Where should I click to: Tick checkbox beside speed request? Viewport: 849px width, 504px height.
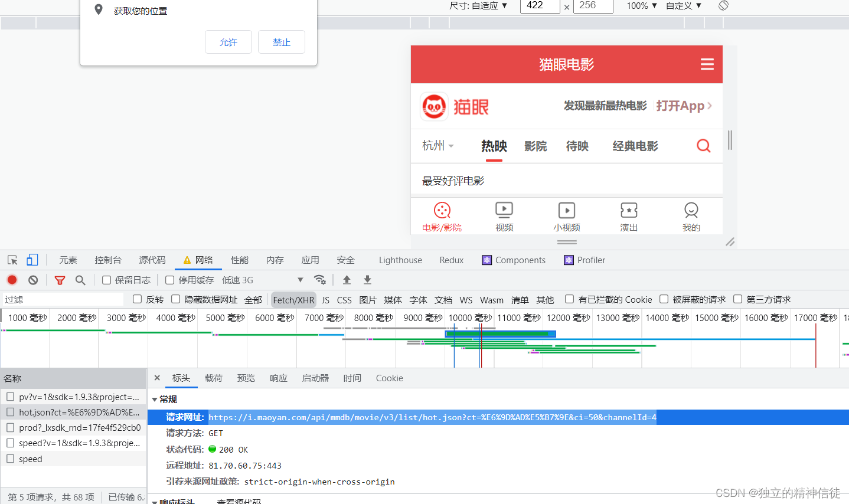(x=10, y=459)
